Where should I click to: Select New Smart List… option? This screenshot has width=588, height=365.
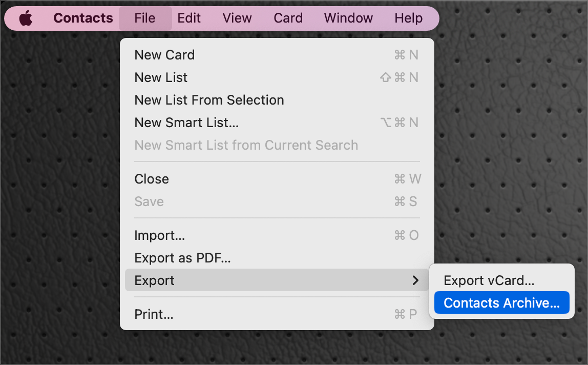click(186, 123)
